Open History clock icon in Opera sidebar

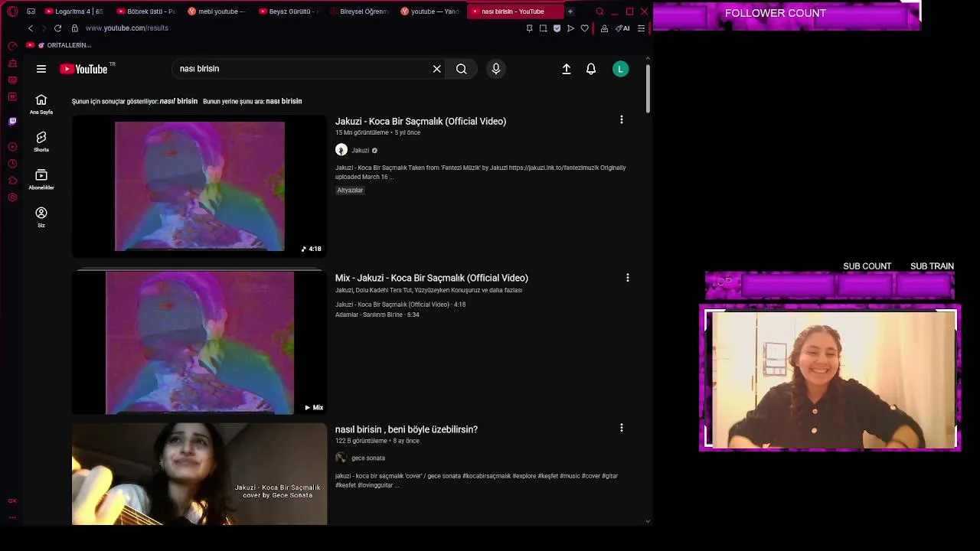[12, 164]
